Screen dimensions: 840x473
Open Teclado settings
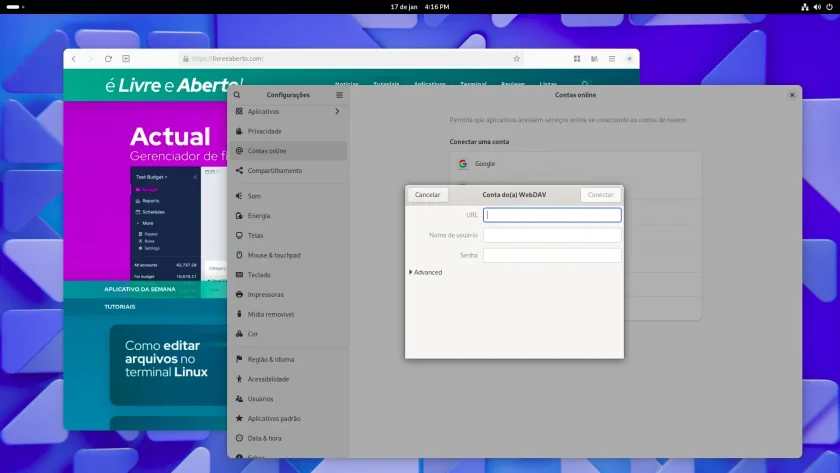[x=288, y=275]
